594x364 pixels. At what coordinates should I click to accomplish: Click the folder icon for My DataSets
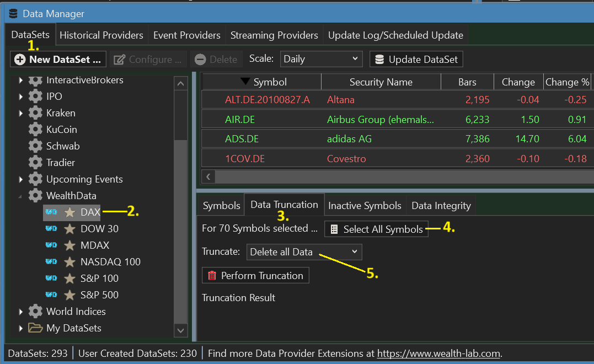pos(35,328)
